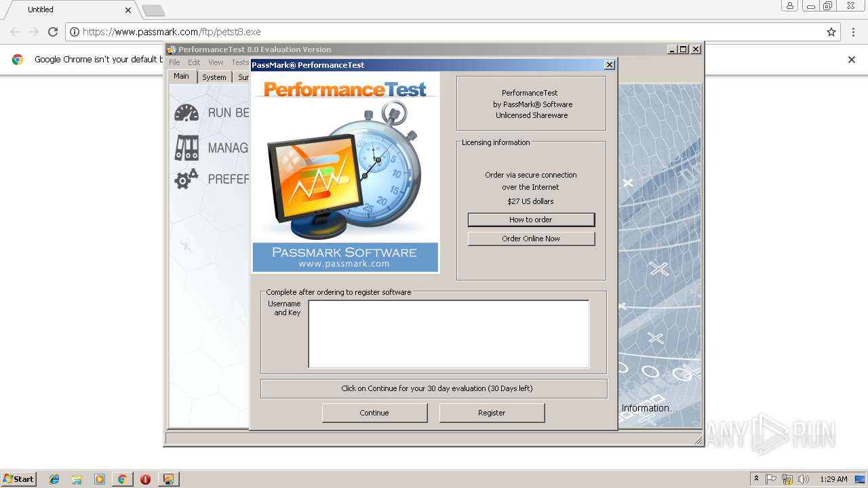Focus the Username and Key text field

448,334
